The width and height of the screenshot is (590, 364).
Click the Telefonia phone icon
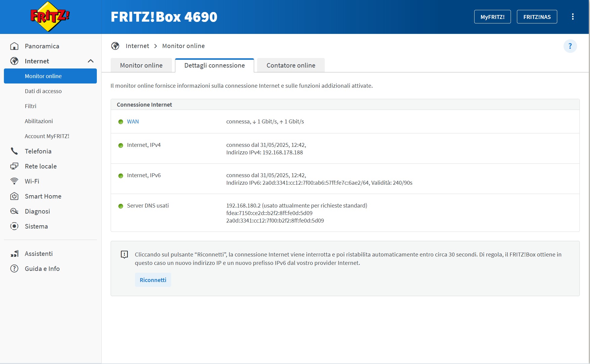click(14, 151)
